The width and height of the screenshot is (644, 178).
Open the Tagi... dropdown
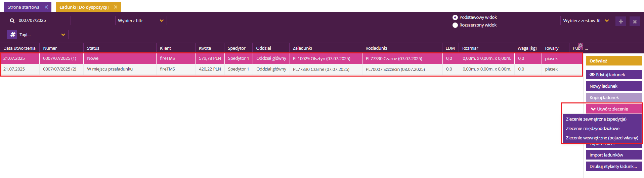[x=43, y=35]
